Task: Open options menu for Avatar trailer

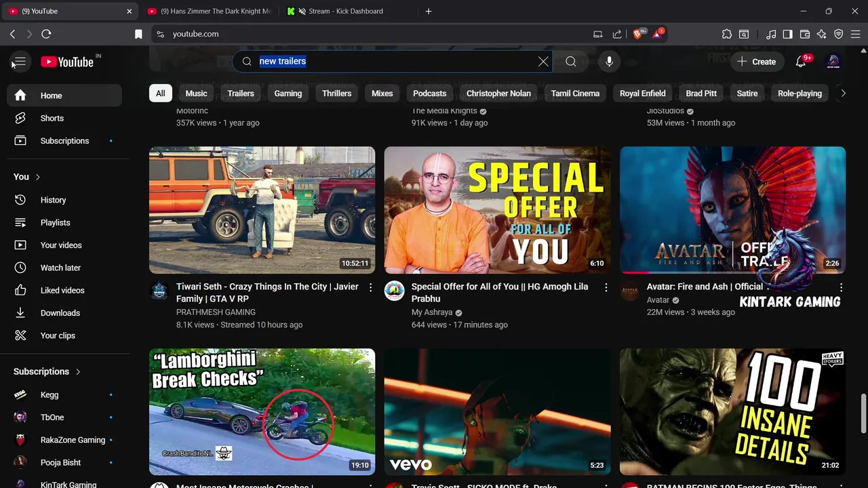Action: point(841,287)
